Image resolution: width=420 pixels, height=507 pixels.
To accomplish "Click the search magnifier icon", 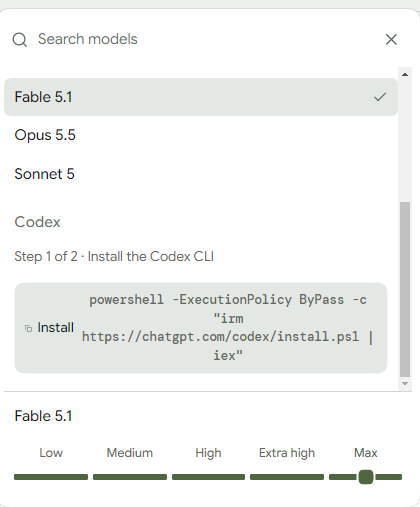I will coord(20,40).
